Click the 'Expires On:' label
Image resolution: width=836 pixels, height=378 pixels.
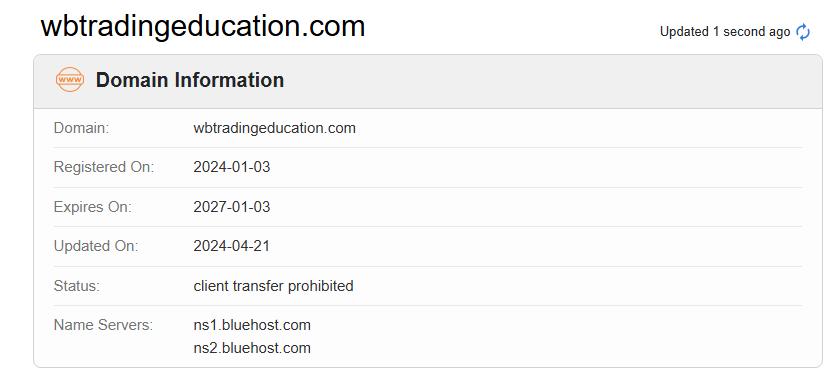(x=92, y=207)
